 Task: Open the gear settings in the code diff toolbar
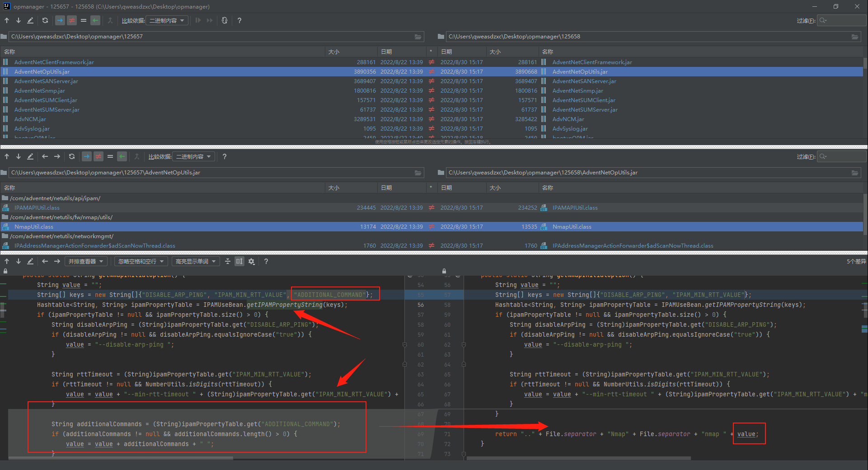252,261
